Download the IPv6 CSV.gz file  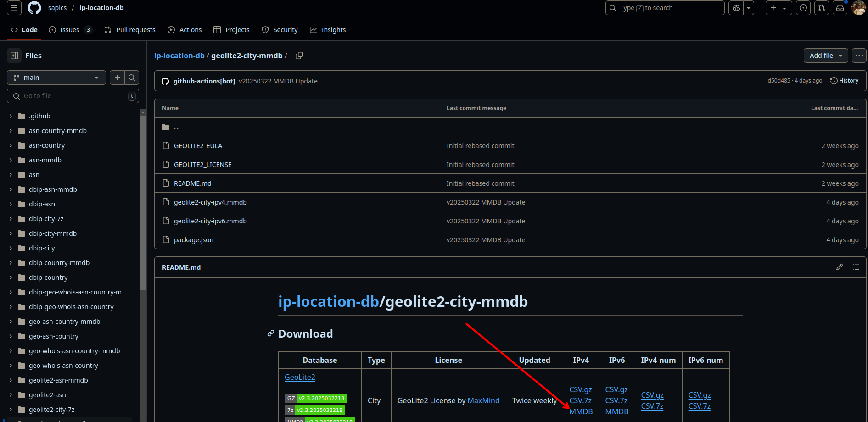pos(616,389)
